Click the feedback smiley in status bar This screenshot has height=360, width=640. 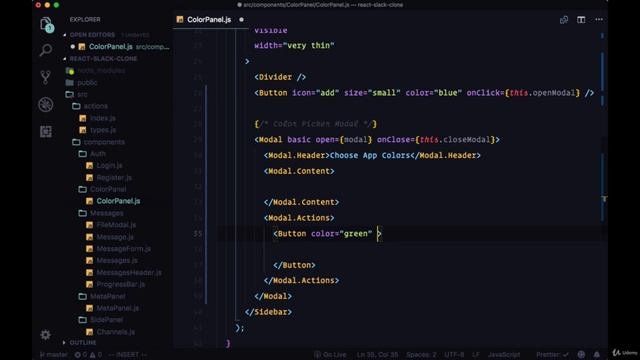(581, 355)
